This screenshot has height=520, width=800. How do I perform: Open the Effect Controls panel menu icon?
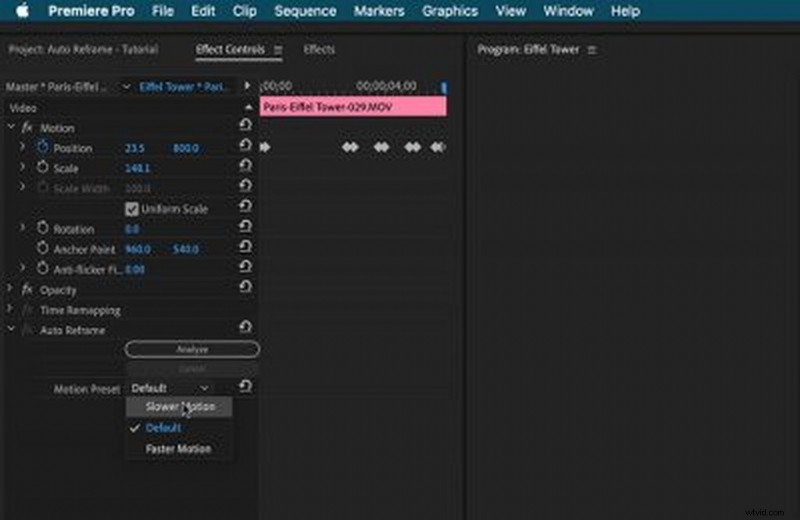(278, 50)
